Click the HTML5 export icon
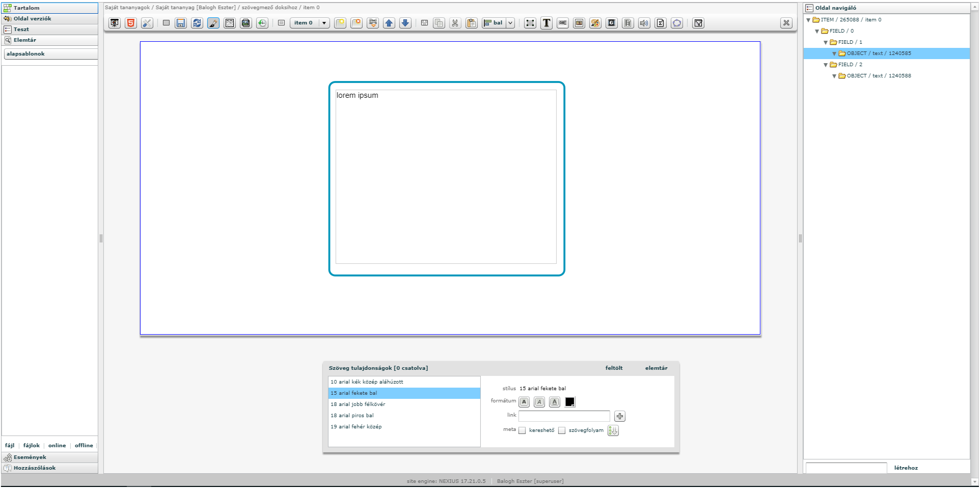 pos(131,23)
